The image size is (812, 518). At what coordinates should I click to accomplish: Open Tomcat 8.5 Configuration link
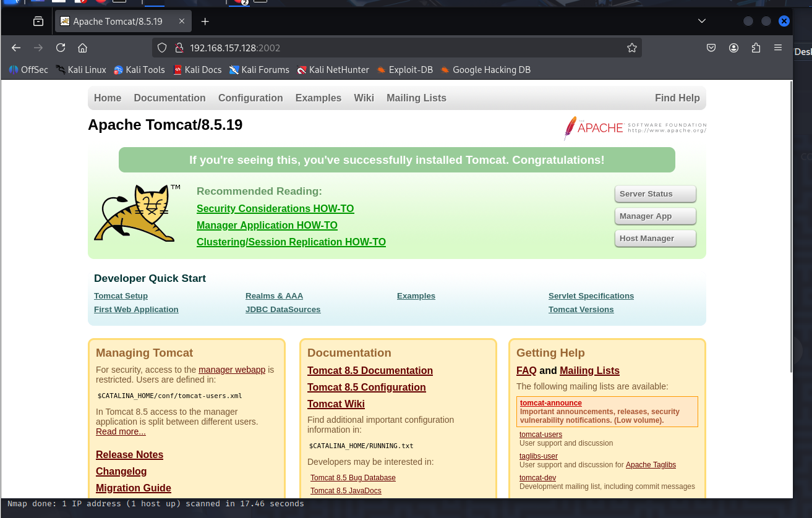coord(367,387)
